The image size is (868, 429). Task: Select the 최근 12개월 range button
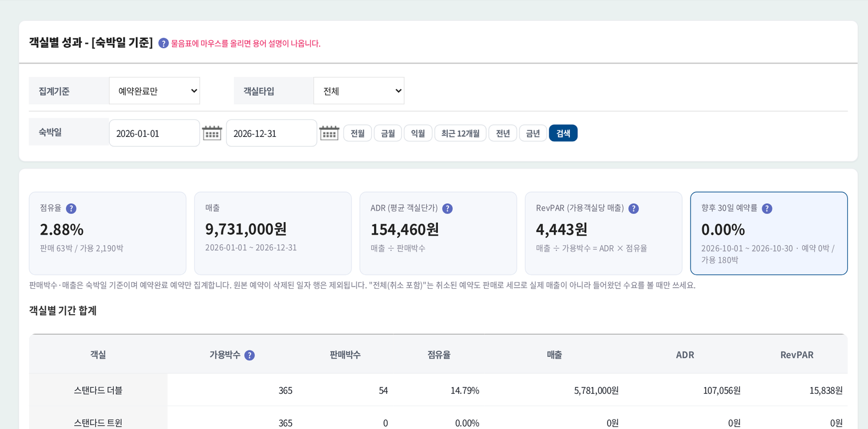pos(460,133)
